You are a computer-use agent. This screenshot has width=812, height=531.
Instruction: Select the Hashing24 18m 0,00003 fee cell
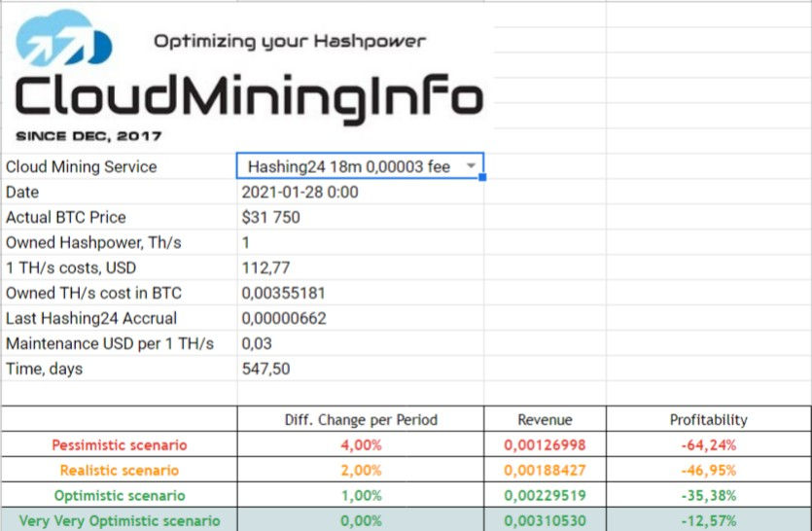click(360, 165)
